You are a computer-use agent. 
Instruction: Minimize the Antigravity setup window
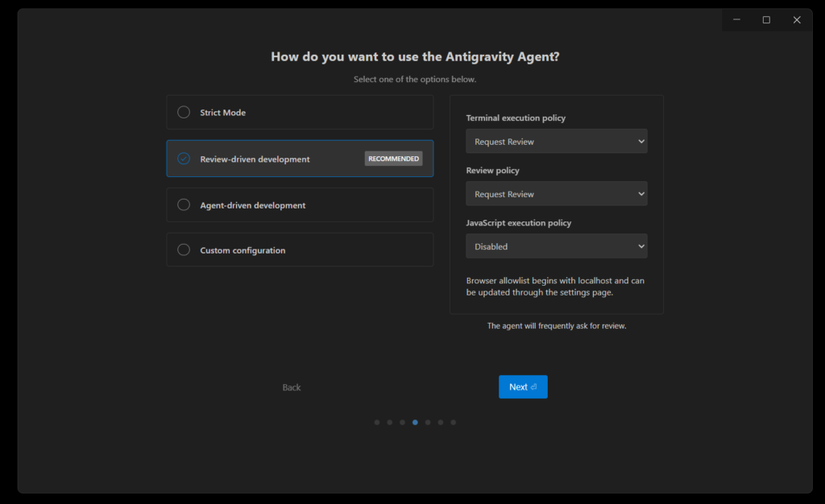click(x=736, y=20)
